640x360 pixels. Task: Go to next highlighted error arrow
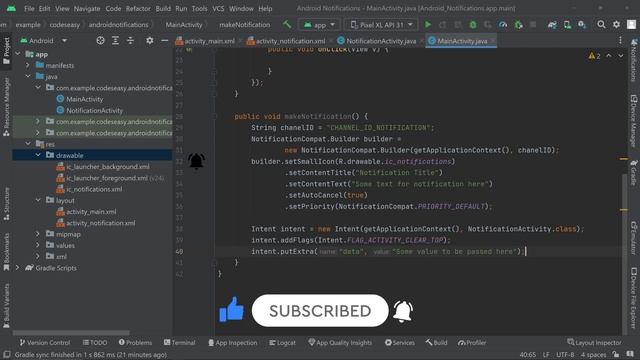click(x=621, y=56)
